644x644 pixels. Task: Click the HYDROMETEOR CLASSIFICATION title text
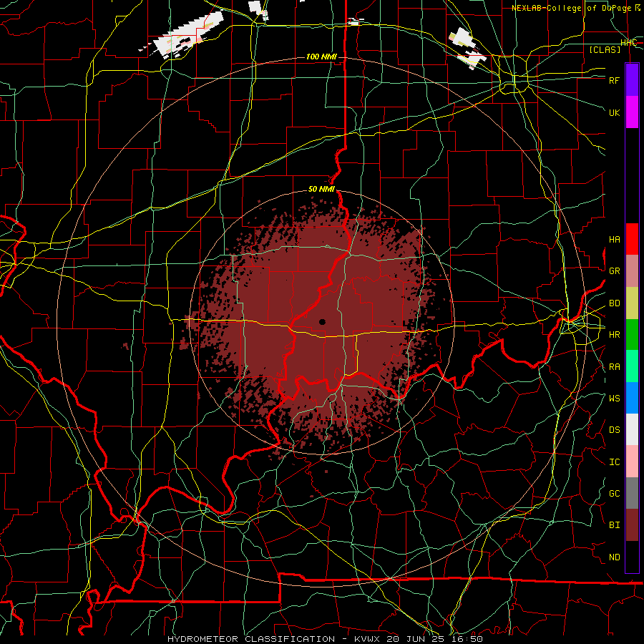click(251, 639)
